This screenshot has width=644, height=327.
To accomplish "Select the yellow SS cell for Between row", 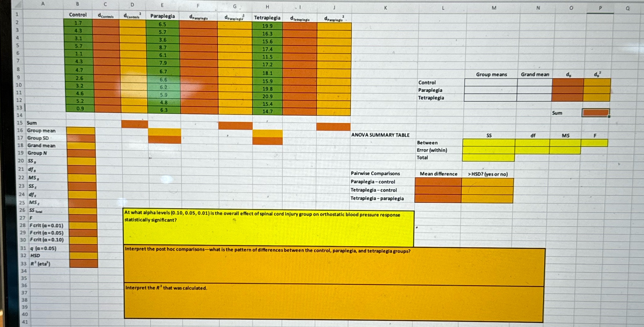I will point(488,143).
